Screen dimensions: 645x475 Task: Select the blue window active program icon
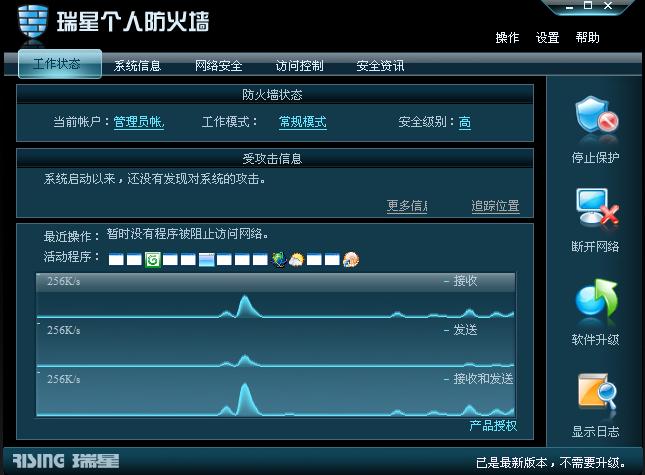click(x=206, y=260)
